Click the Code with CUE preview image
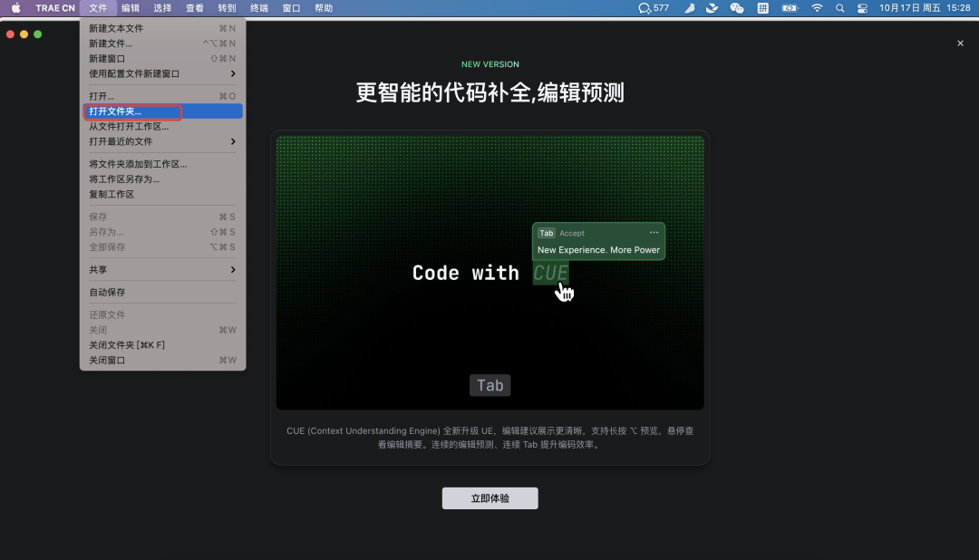Screen dimensions: 979x560 [490, 273]
